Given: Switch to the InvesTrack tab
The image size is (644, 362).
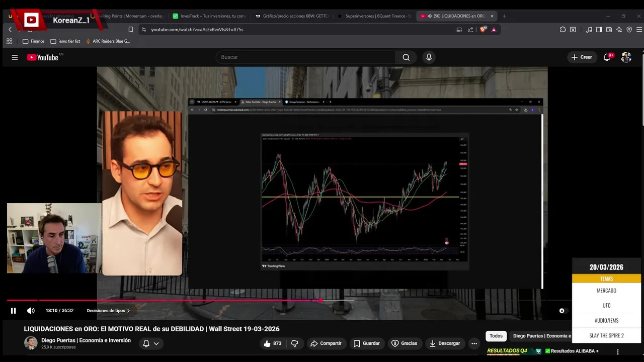Looking at the screenshot, I should point(209,16).
